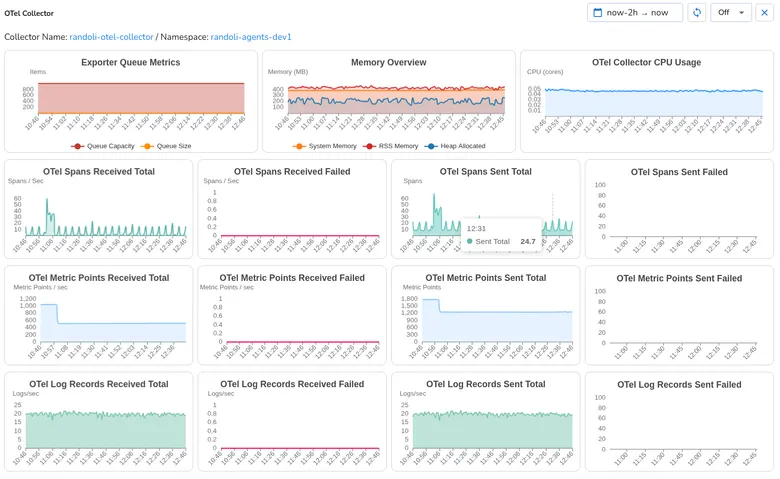Close the OTel Collector panel with X
Image resolution: width=780 pixels, height=479 pixels.
click(x=765, y=12)
